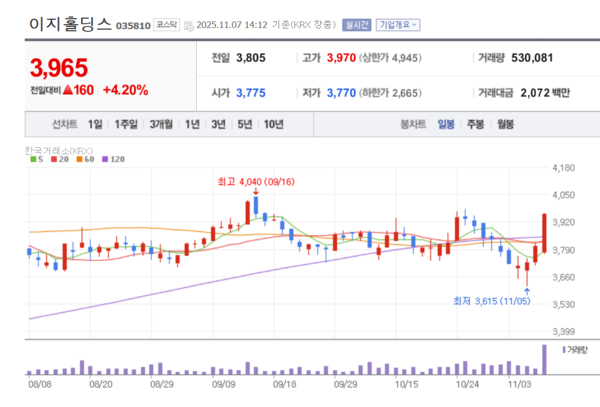Screen dimensions: 600x407
Task: Select the 3년 chart range
Action: (219, 125)
